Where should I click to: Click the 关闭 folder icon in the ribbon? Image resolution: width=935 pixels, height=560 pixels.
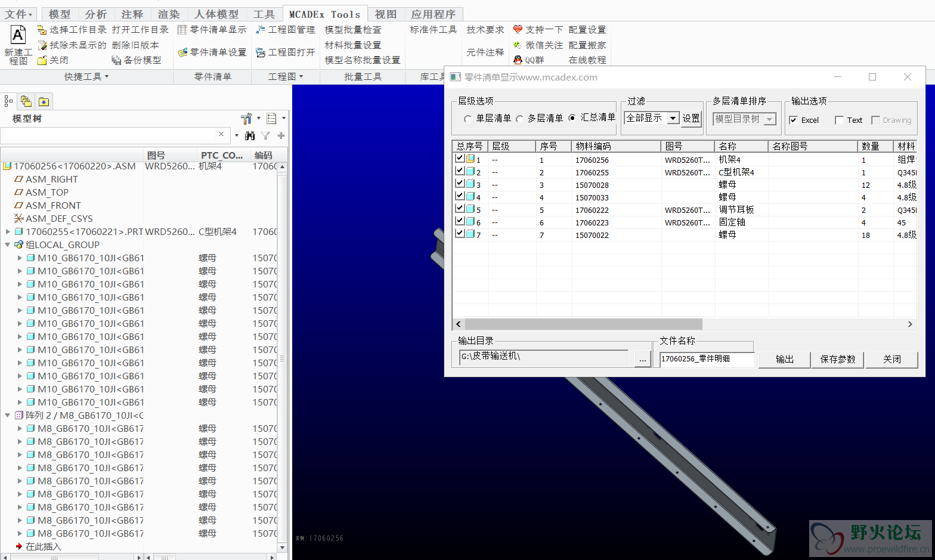[42, 60]
